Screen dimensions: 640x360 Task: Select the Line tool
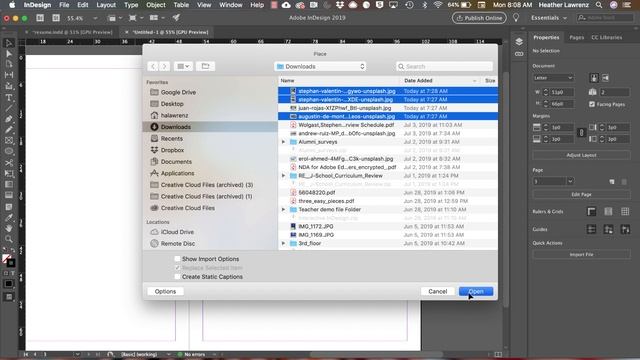click(x=9, y=108)
